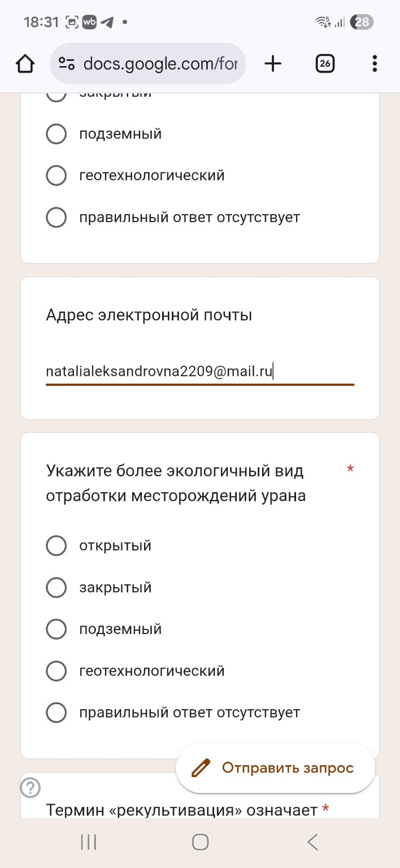400x868 pixels.
Task: Tap the site settings icon in the address bar
Action: pos(66,63)
